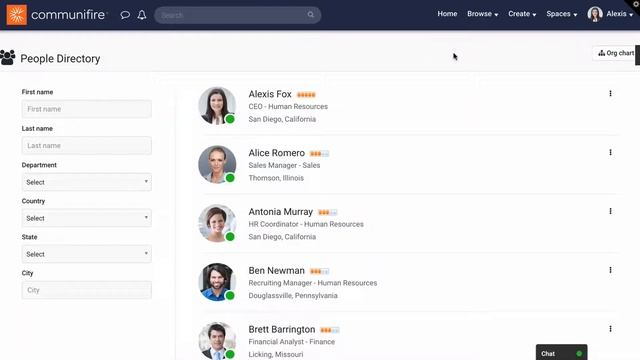Open the Create menu
The width and height of the screenshot is (640, 360).
(x=522, y=14)
